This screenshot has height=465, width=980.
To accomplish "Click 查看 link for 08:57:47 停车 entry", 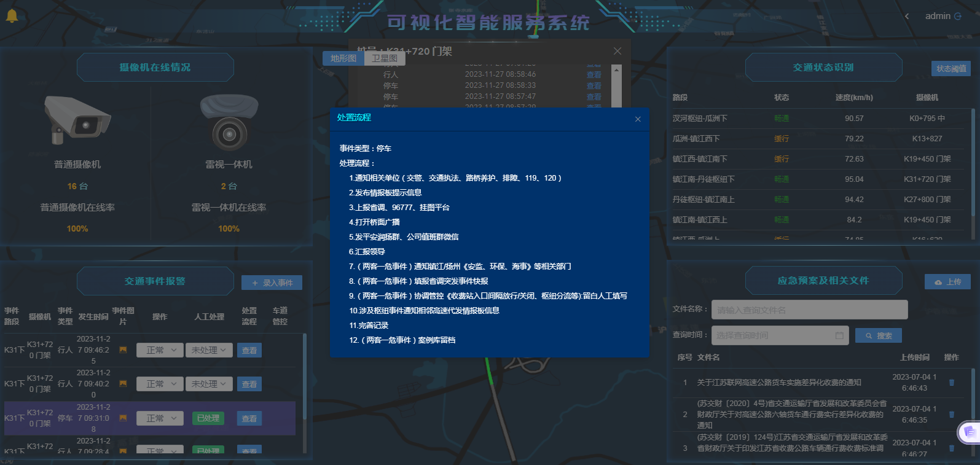I will point(594,96).
